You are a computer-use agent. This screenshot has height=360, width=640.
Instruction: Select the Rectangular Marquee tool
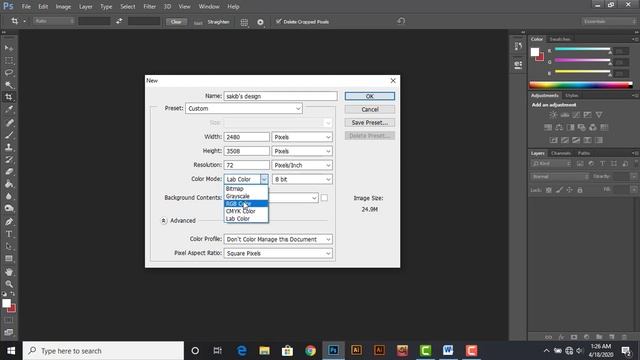(9, 60)
